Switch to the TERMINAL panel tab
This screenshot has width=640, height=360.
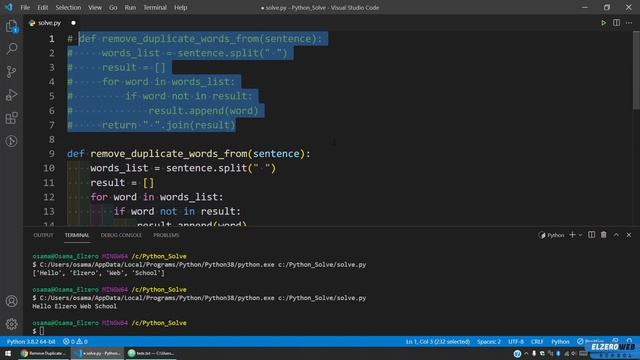coord(77,235)
